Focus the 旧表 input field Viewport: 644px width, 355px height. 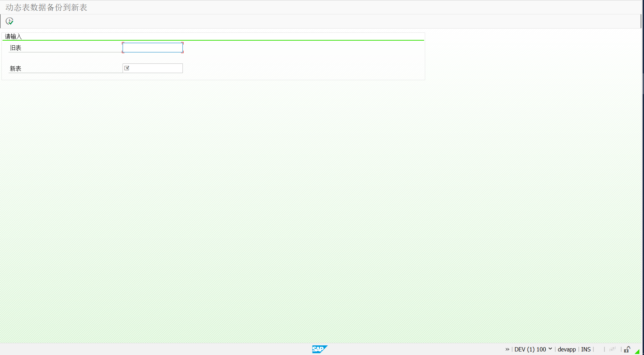coord(153,47)
